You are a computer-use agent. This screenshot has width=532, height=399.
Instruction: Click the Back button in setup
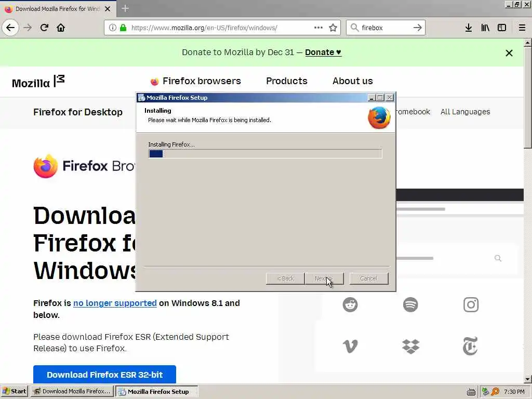285,278
